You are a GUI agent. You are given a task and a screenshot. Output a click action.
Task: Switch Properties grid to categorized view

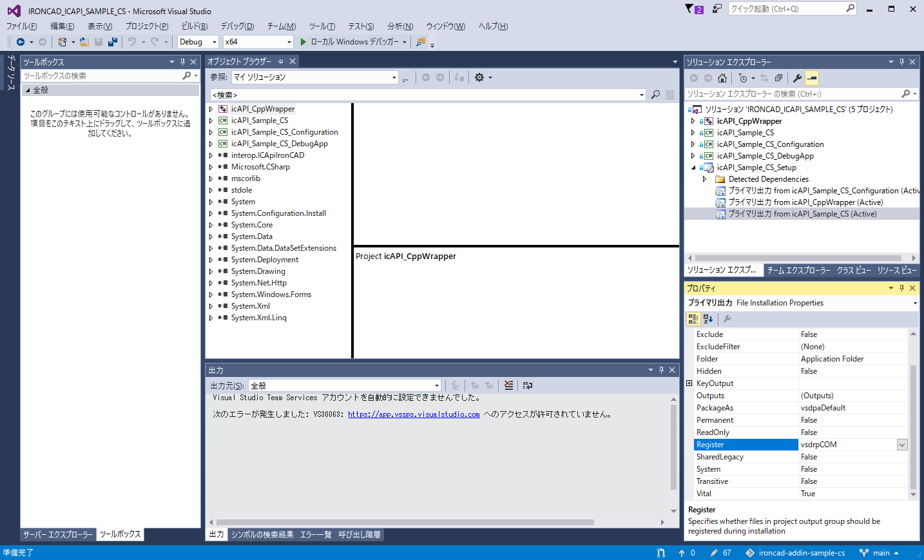(x=693, y=319)
